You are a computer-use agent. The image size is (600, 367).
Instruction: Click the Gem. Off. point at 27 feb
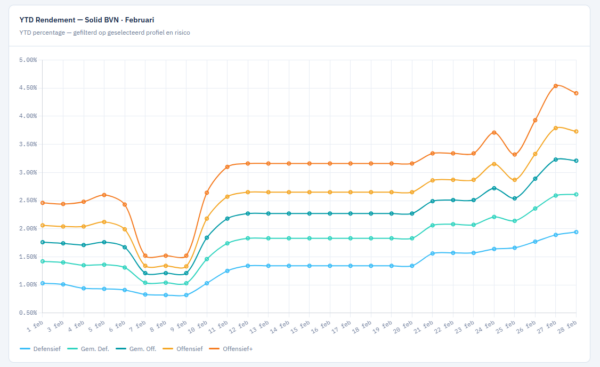pos(556,159)
